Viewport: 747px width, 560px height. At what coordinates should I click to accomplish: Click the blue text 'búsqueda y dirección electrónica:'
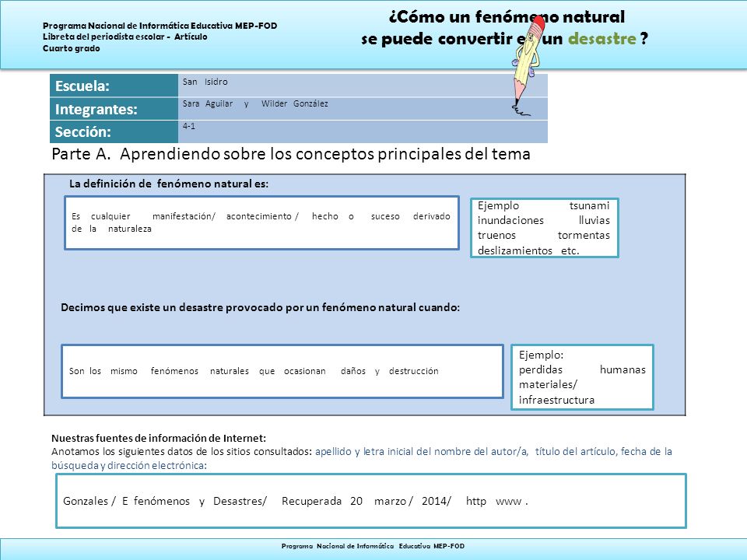(x=129, y=465)
